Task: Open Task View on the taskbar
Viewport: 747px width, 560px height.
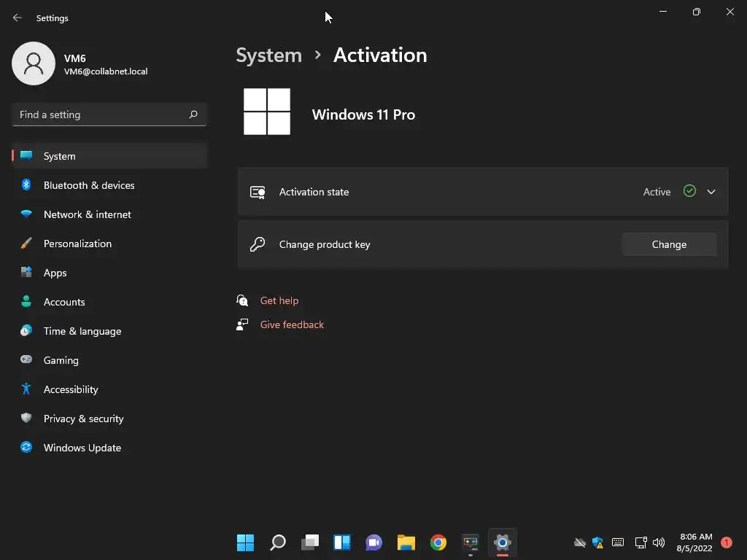Action: (x=309, y=542)
